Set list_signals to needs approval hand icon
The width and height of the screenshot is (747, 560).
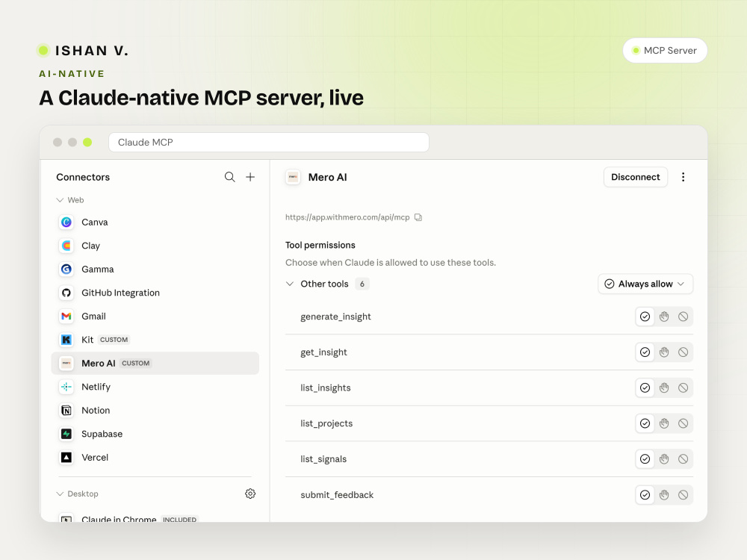click(x=664, y=459)
